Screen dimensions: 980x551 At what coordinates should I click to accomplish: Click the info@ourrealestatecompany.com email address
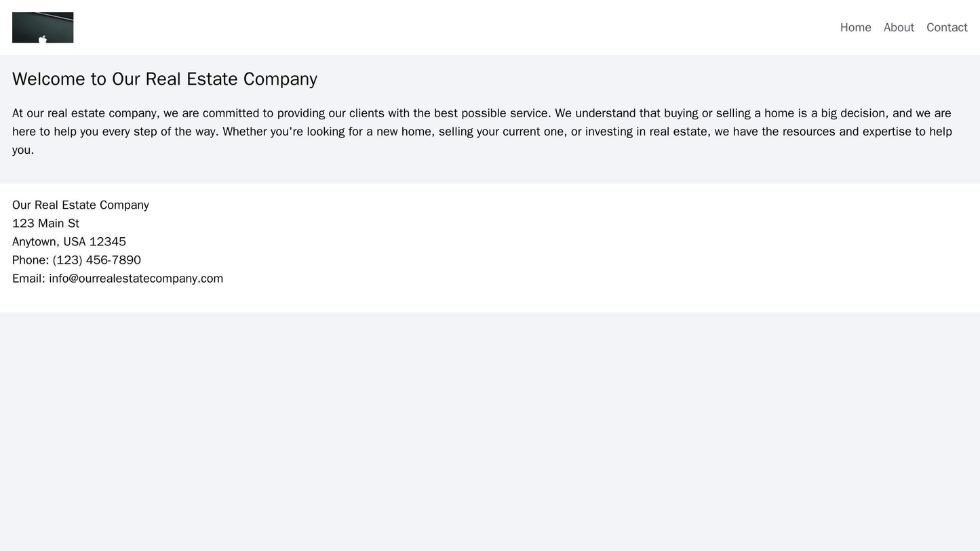pos(136,278)
